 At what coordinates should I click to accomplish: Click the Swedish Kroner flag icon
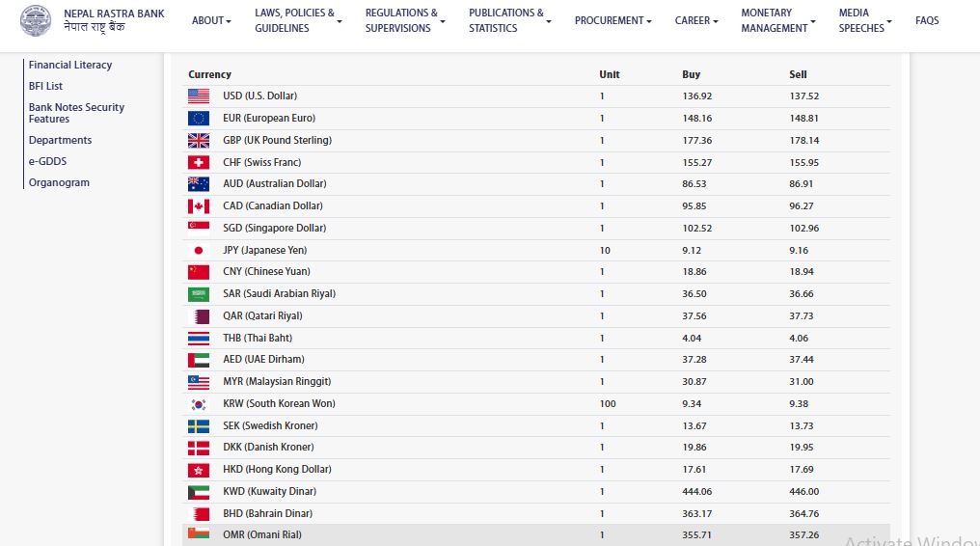click(x=199, y=425)
